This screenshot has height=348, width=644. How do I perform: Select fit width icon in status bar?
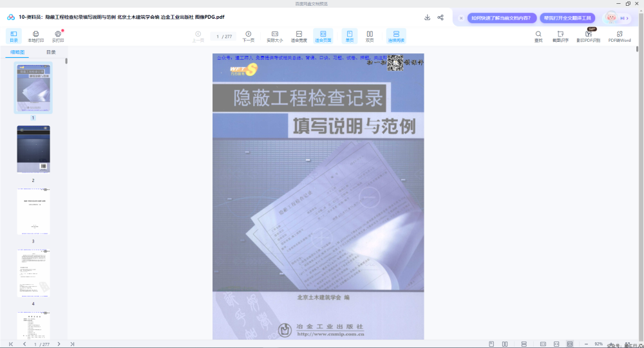556,344
